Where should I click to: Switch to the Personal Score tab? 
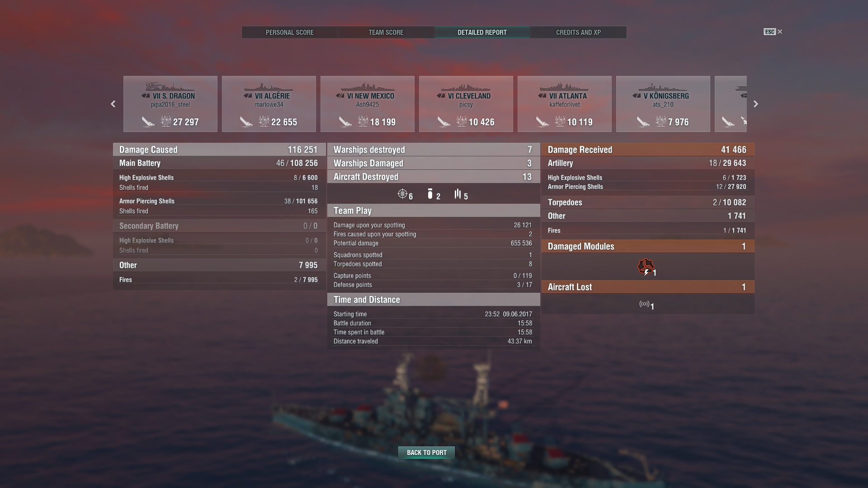click(290, 33)
